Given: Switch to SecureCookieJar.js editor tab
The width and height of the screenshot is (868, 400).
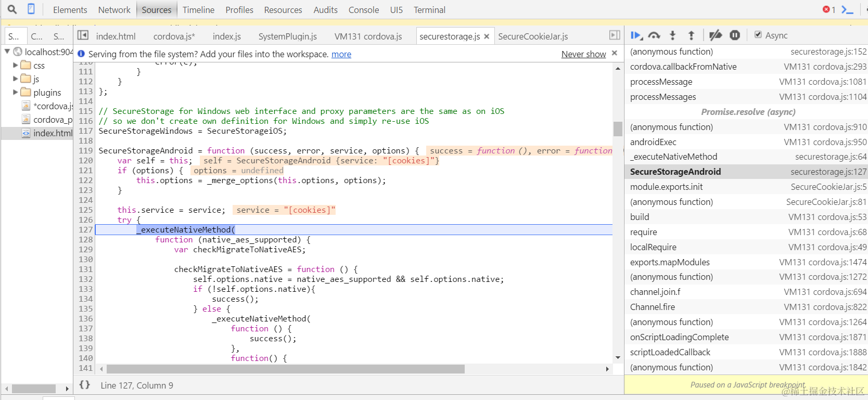Looking at the screenshot, I should (533, 36).
